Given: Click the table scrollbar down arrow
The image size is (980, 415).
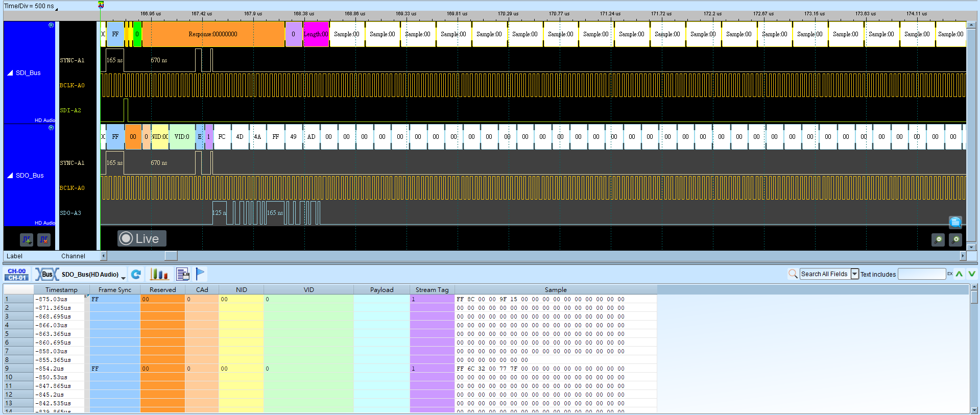Looking at the screenshot, I should pos(974,410).
